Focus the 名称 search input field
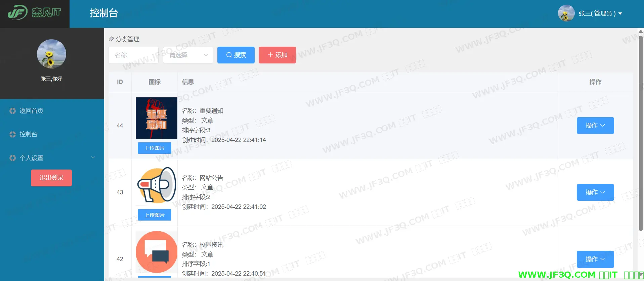The image size is (644, 281). [x=133, y=55]
